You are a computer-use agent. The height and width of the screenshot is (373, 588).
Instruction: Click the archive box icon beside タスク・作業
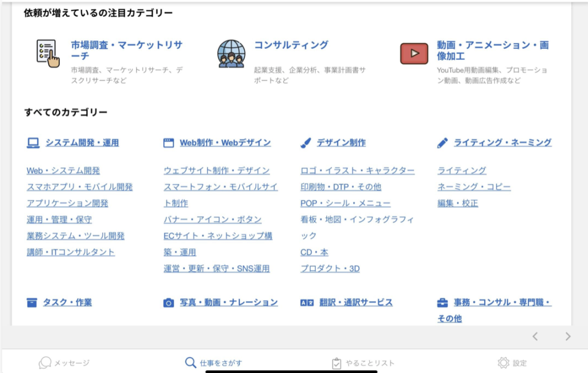[32, 303]
